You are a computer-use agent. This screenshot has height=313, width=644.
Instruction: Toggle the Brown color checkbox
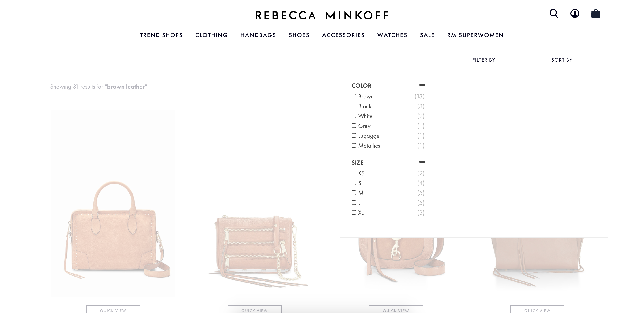pyautogui.click(x=354, y=96)
